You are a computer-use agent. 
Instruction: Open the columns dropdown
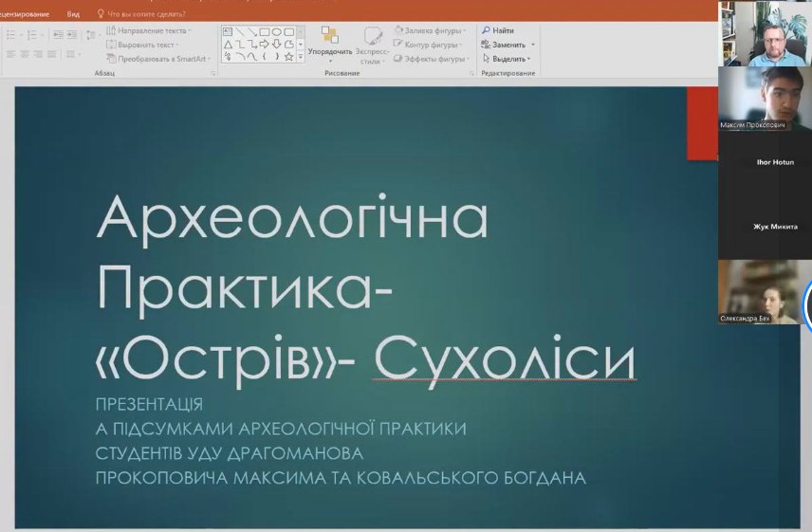[x=73, y=54]
